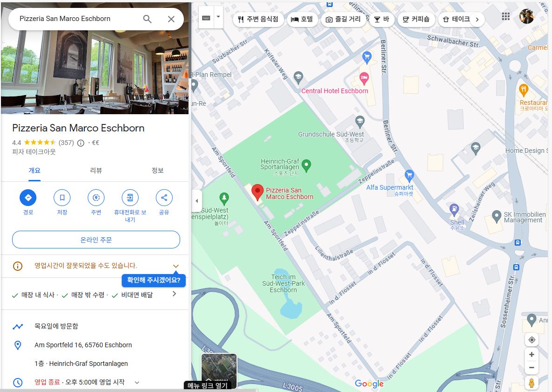Click the Pegman Street View icon
This screenshot has width=552, height=392.
(531, 383)
